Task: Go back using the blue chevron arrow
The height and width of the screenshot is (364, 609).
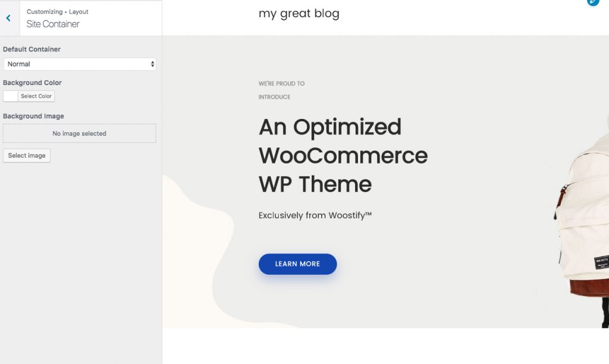Action: (x=8, y=18)
